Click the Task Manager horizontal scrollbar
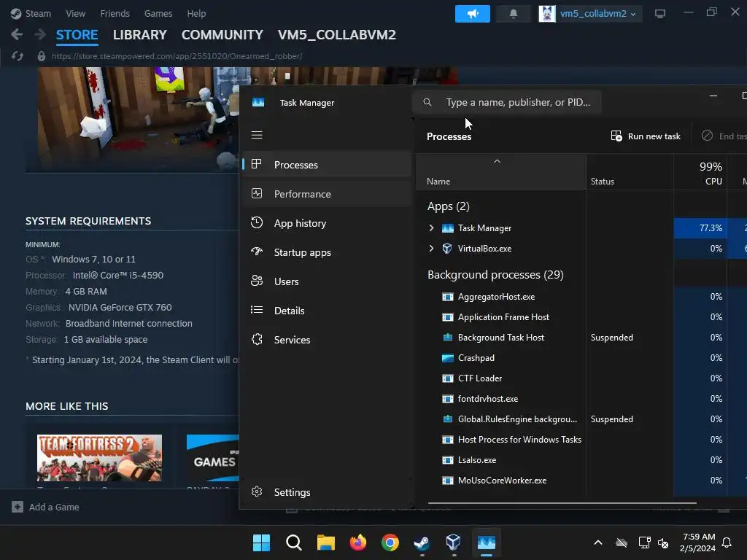747x560 pixels. 562,502
